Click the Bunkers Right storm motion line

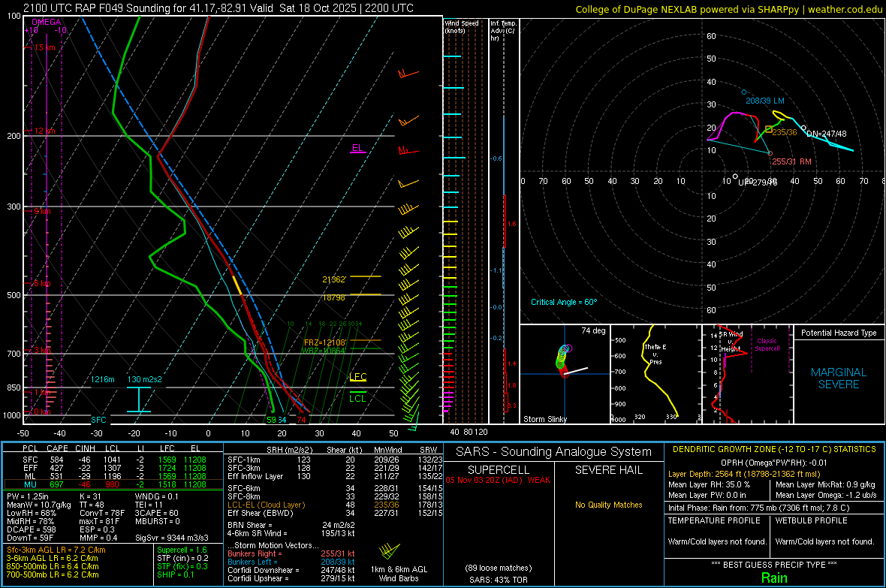[x=291, y=553]
